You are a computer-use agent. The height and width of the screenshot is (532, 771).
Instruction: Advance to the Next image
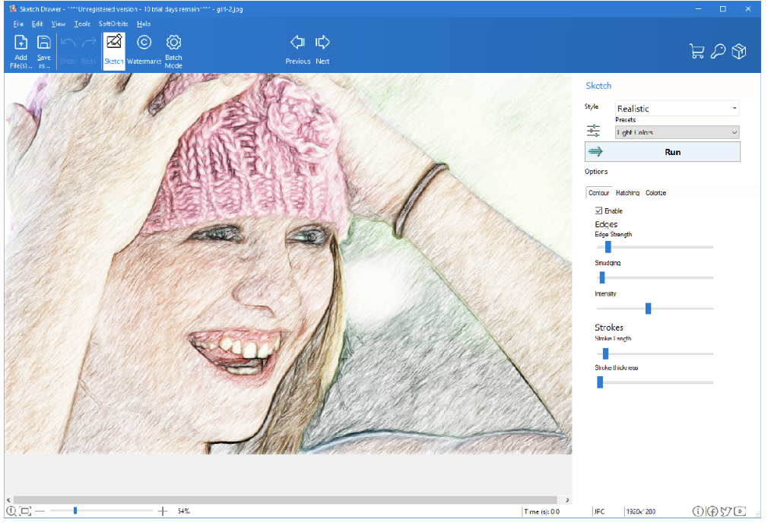point(322,48)
